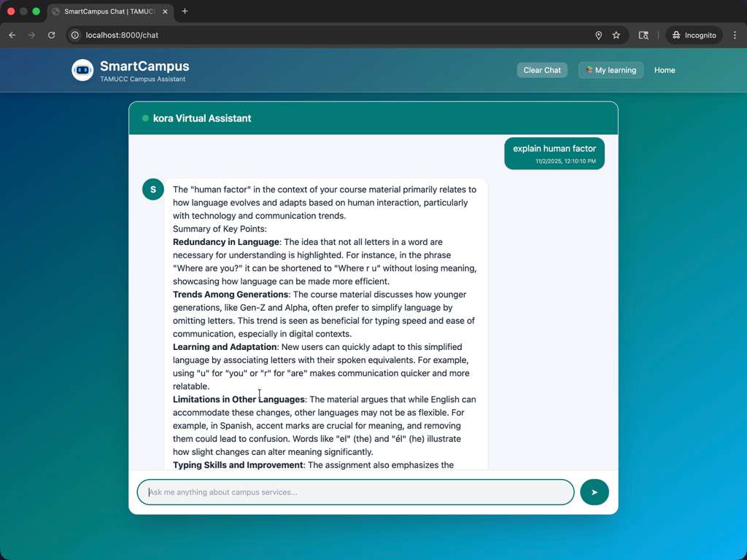747x560 pixels.
Task: Go to the Home link
Action: (x=664, y=70)
